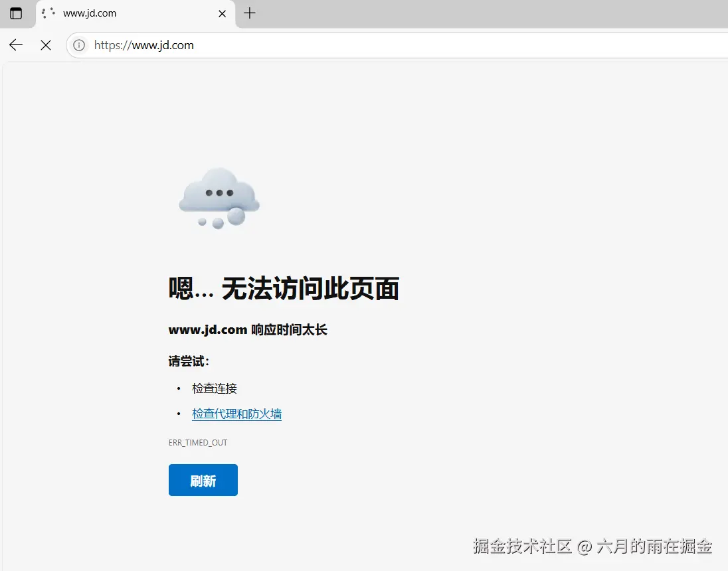Click the ERR_TIMED_OUT error code text

click(198, 442)
